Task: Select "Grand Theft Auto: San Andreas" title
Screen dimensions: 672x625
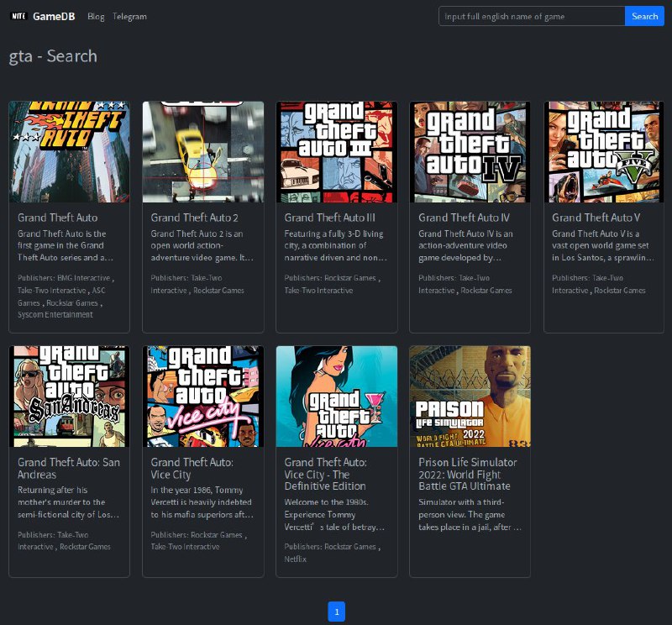Action: click(x=69, y=468)
